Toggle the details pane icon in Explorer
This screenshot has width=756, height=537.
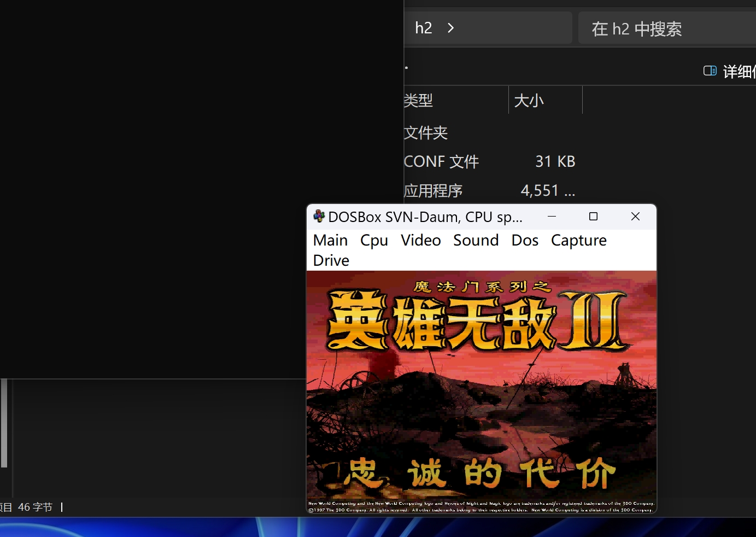(x=710, y=71)
